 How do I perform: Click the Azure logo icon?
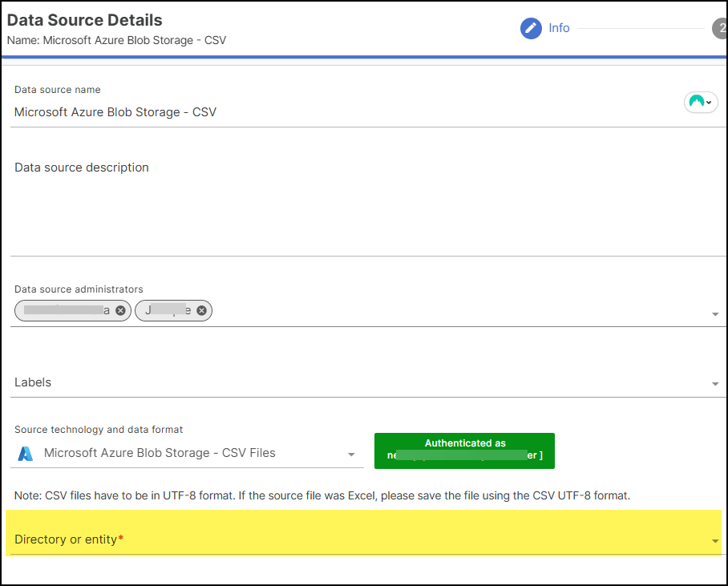(x=25, y=454)
